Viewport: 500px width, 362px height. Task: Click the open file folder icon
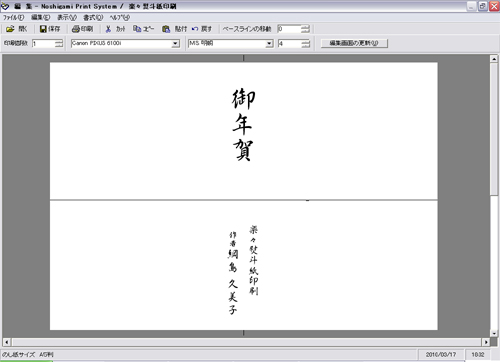(x=10, y=29)
